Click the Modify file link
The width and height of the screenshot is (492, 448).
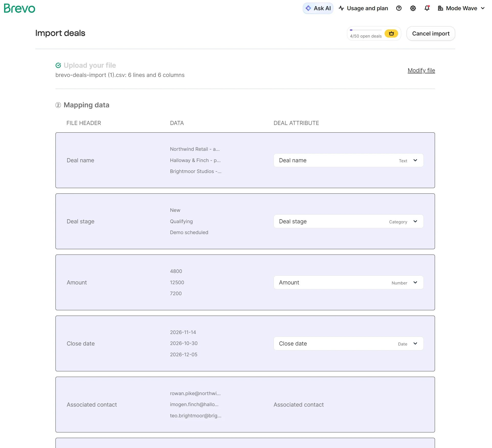(421, 70)
